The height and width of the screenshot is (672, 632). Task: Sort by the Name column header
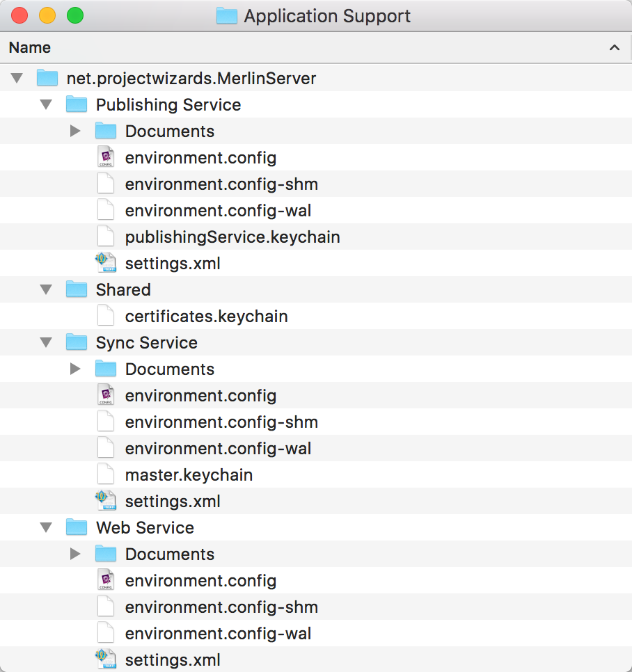point(316,47)
